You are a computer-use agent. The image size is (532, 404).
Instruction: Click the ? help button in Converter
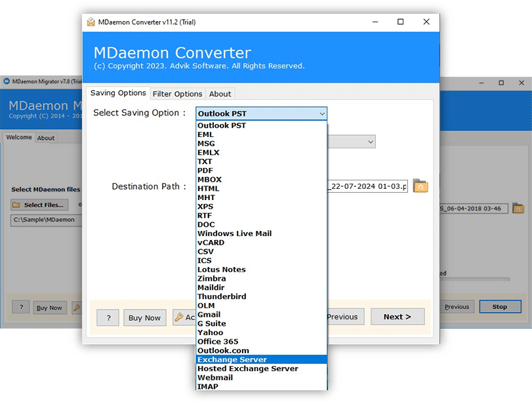108,318
